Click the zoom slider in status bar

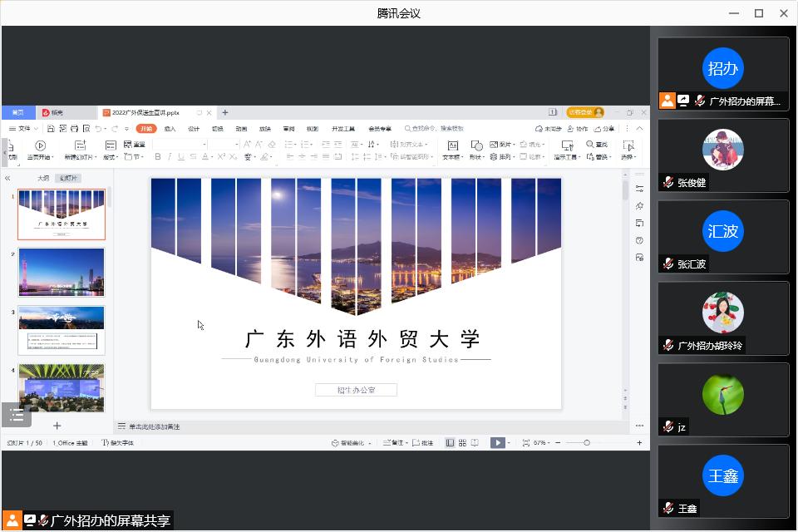tap(587, 443)
